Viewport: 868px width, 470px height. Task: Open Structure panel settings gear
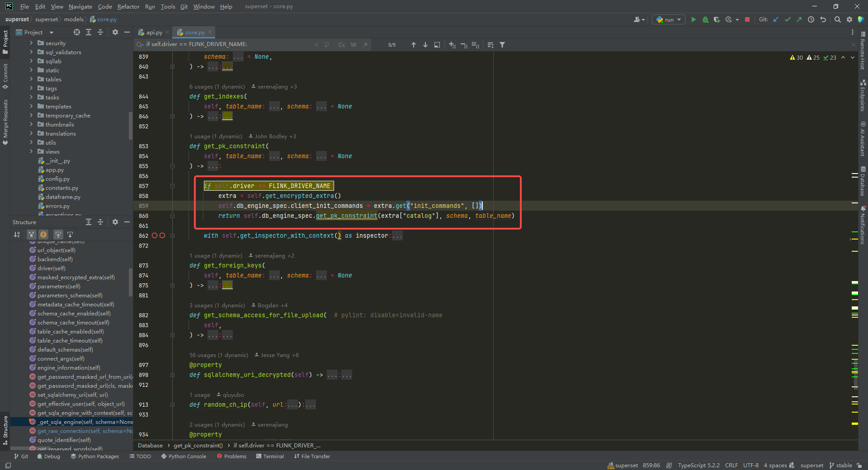(x=115, y=222)
